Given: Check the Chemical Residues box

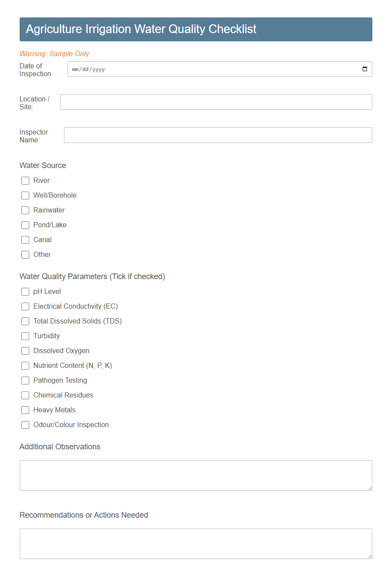Looking at the screenshot, I should 25,395.
